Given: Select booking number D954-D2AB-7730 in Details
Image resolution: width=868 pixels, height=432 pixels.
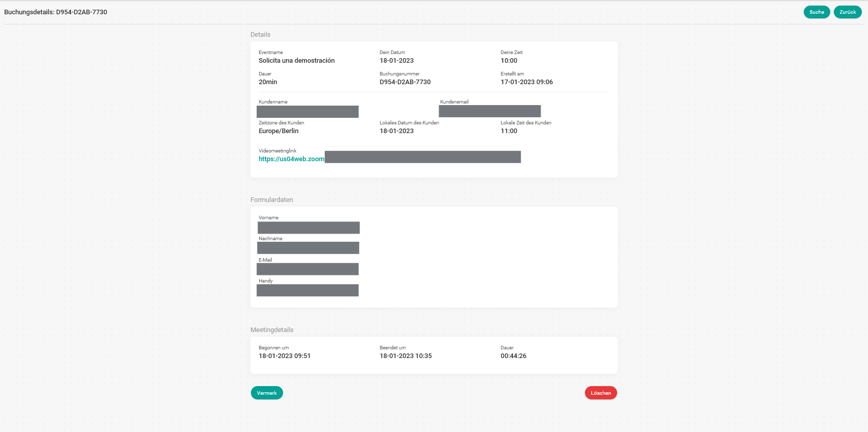Looking at the screenshot, I should (405, 82).
